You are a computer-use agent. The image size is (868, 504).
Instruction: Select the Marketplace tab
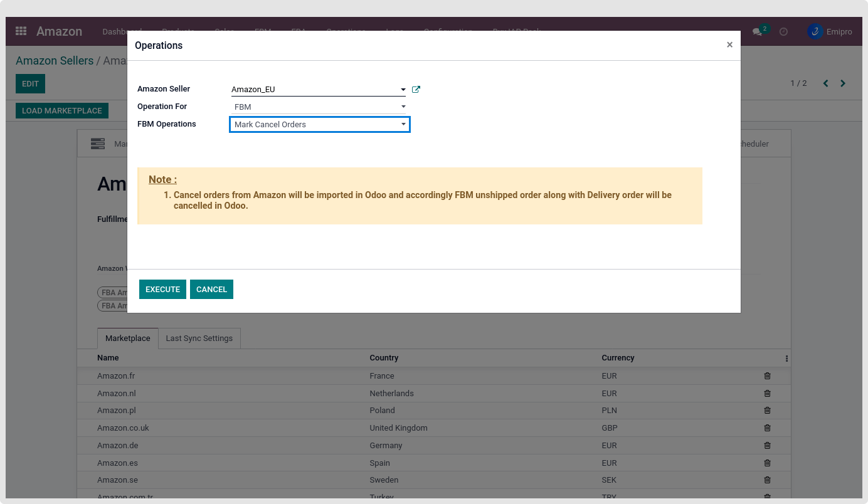(127, 339)
